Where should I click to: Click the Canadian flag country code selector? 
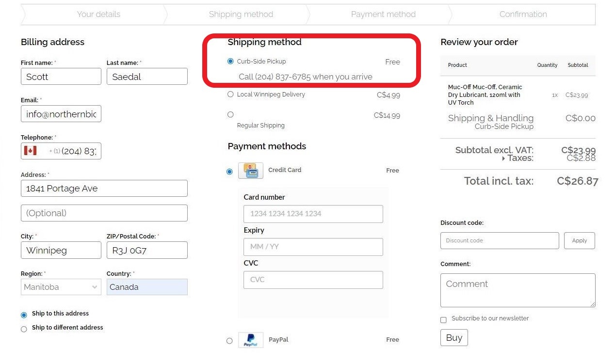point(31,151)
